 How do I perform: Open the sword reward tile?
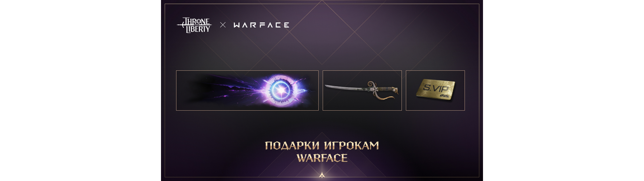click(x=362, y=90)
